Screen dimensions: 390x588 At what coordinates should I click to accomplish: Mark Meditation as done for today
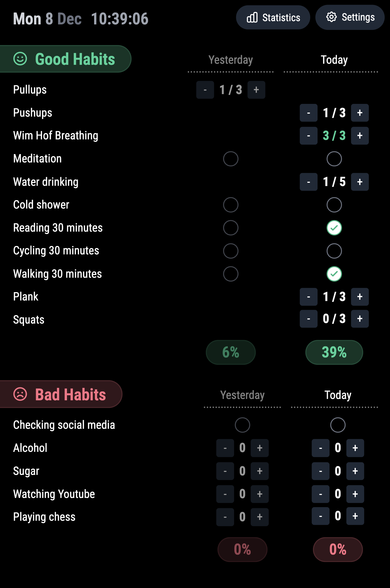click(x=334, y=159)
